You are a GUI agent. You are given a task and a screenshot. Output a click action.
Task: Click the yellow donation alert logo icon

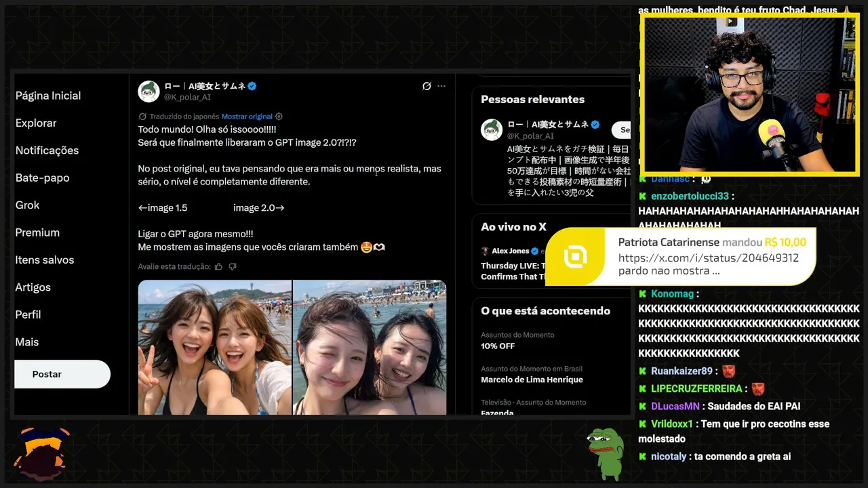[575, 257]
